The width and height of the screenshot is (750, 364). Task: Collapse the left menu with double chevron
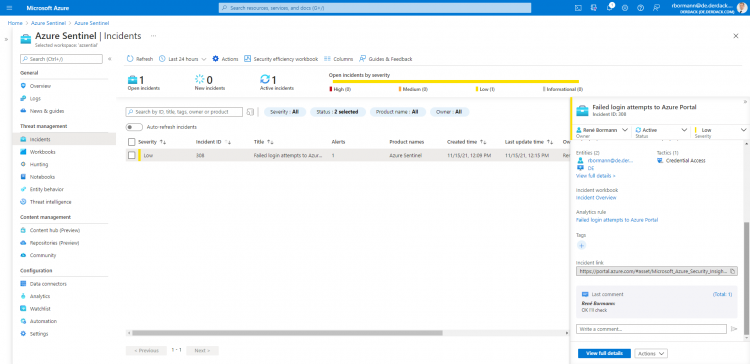pyautogui.click(x=110, y=59)
